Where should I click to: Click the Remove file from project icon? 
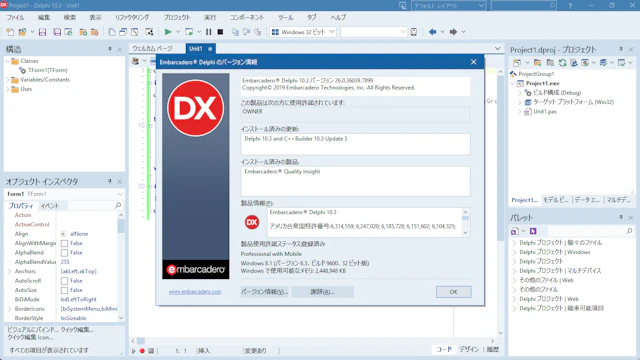[95, 32]
